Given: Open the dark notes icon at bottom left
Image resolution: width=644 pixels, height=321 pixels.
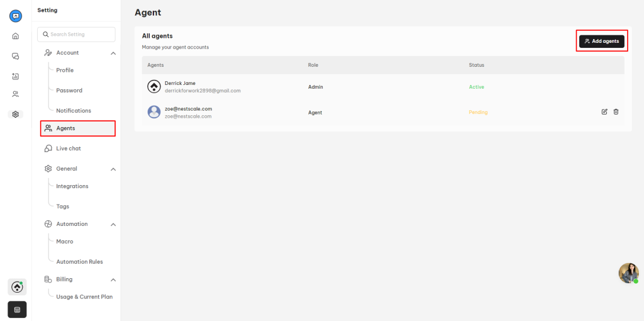Looking at the screenshot, I should tap(17, 310).
